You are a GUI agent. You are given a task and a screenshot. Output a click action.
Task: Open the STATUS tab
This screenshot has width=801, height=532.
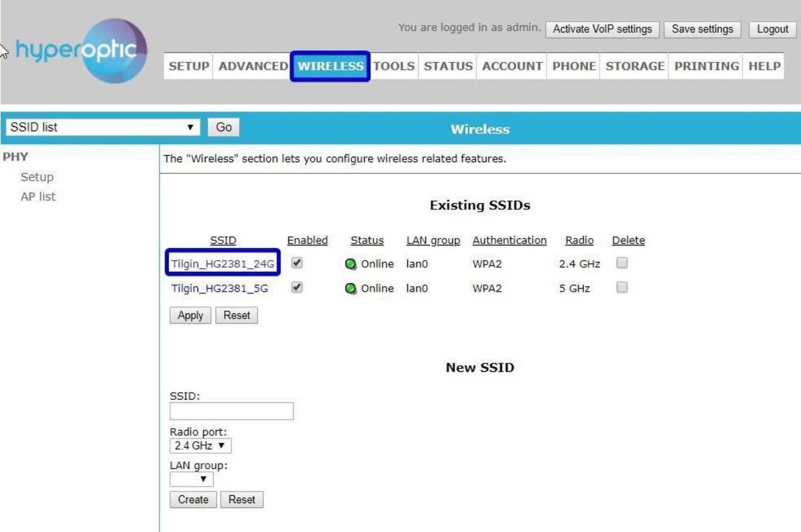tap(447, 66)
